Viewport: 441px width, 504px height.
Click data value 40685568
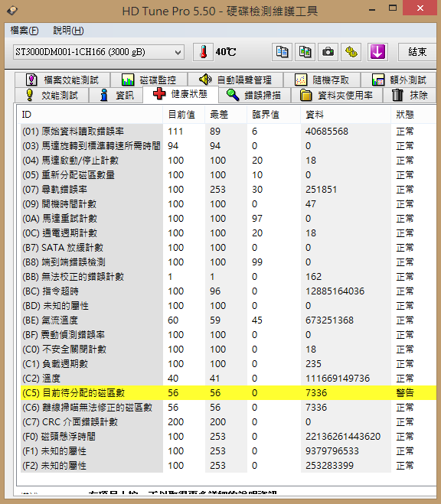327,131
